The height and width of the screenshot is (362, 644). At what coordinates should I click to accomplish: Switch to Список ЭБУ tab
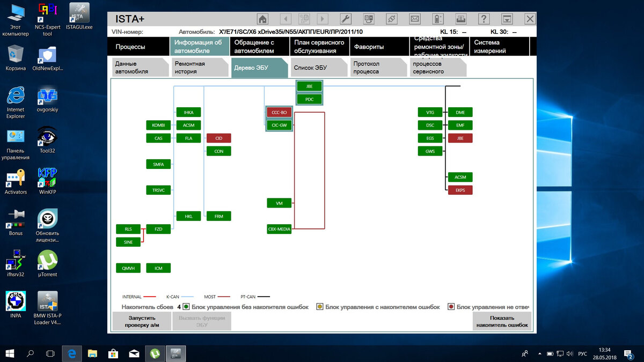pos(319,68)
